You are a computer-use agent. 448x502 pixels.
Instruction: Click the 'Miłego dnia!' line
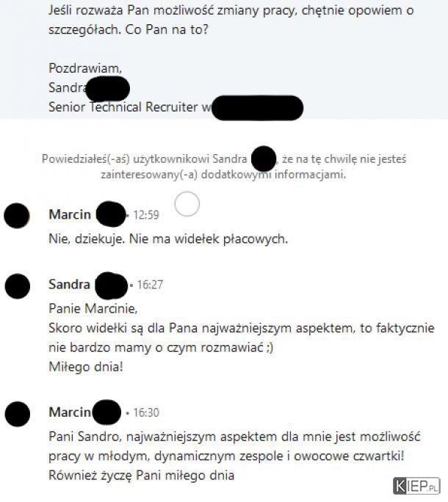click(86, 366)
